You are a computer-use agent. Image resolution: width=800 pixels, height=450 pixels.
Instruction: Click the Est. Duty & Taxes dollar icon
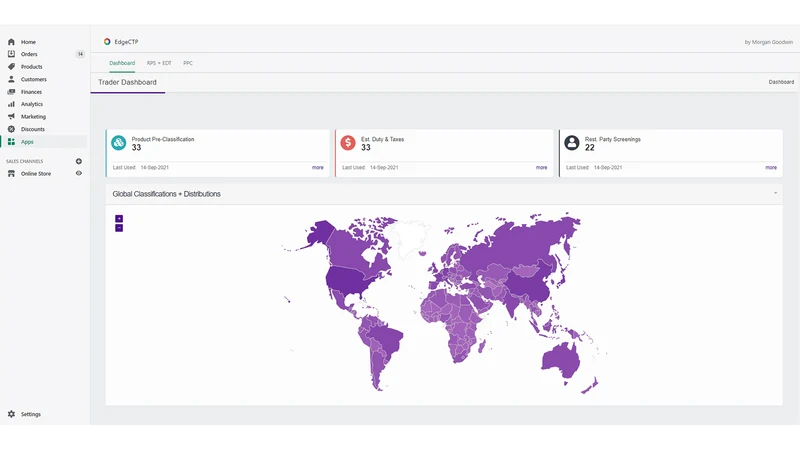point(348,143)
